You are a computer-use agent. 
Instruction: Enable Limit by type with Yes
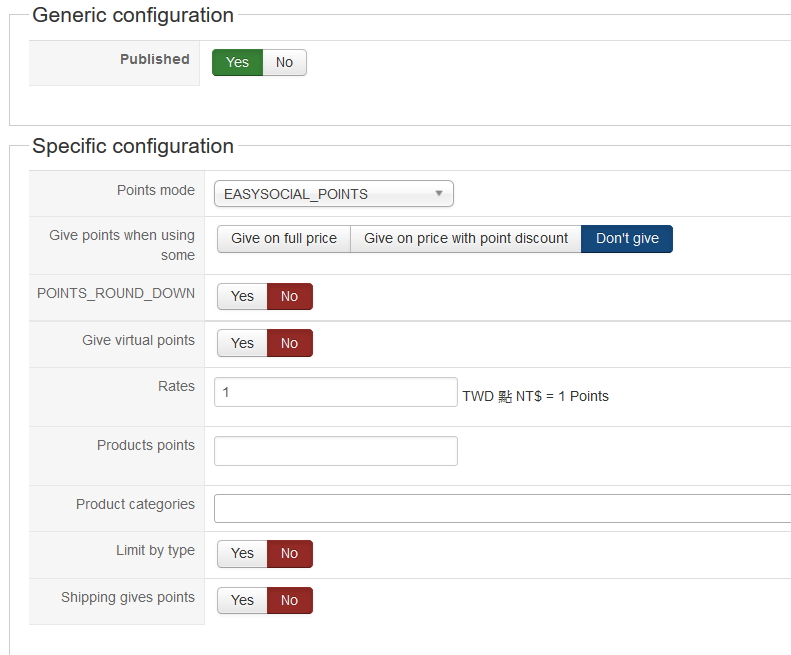(x=242, y=553)
